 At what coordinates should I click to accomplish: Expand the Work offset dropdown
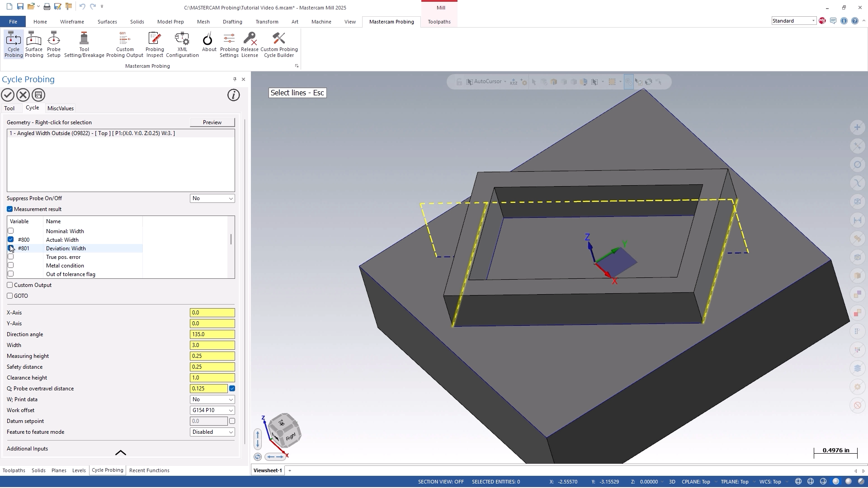[212, 410]
